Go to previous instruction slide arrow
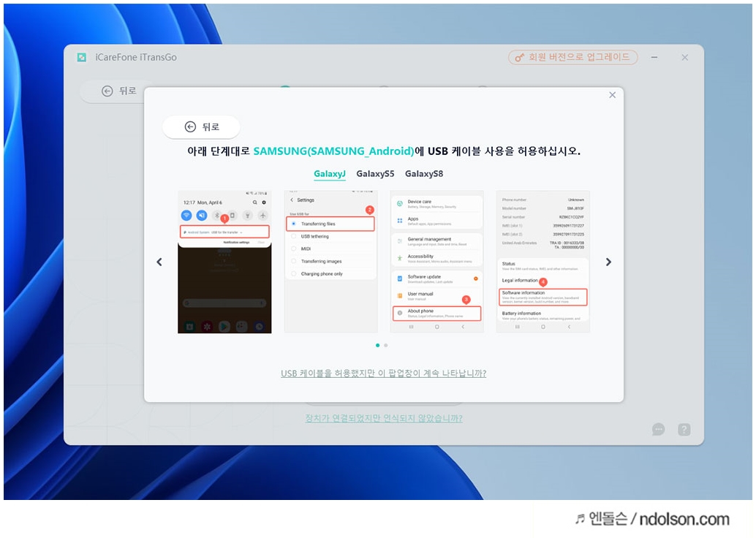This screenshot has width=756, height=538. tap(159, 262)
